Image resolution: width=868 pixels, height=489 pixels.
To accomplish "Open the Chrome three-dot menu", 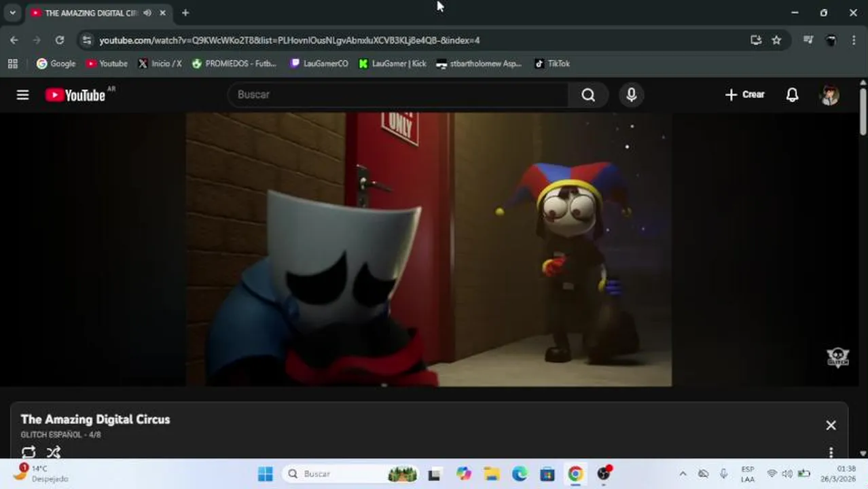I will pyautogui.click(x=854, y=40).
